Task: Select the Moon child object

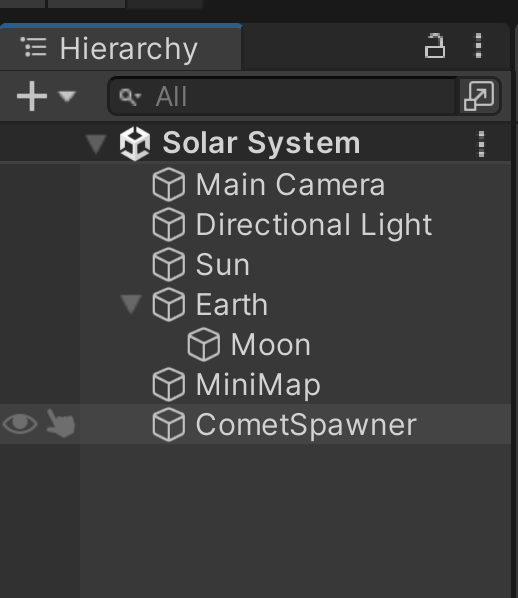Action: point(270,345)
